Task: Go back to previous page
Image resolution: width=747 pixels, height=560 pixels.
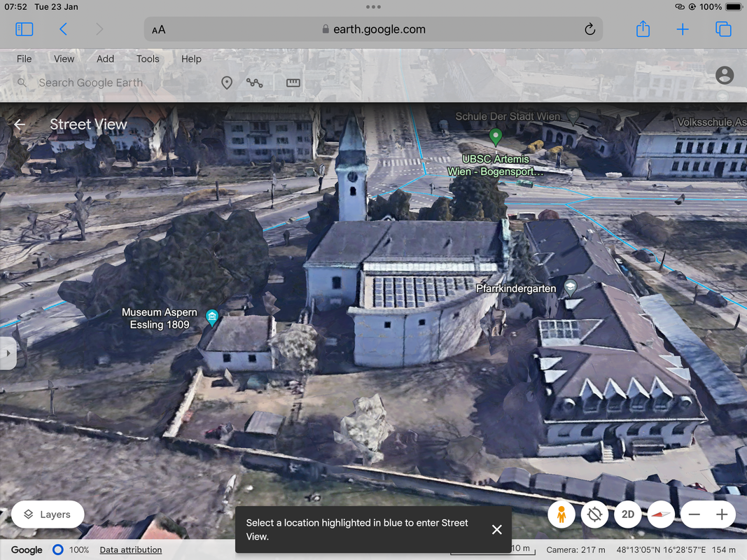Action: (64, 29)
